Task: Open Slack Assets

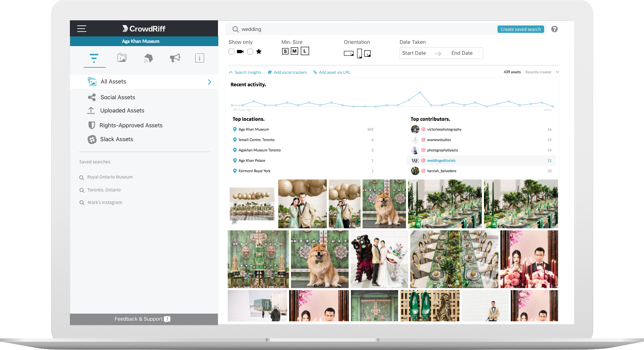Action: pos(117,139)
